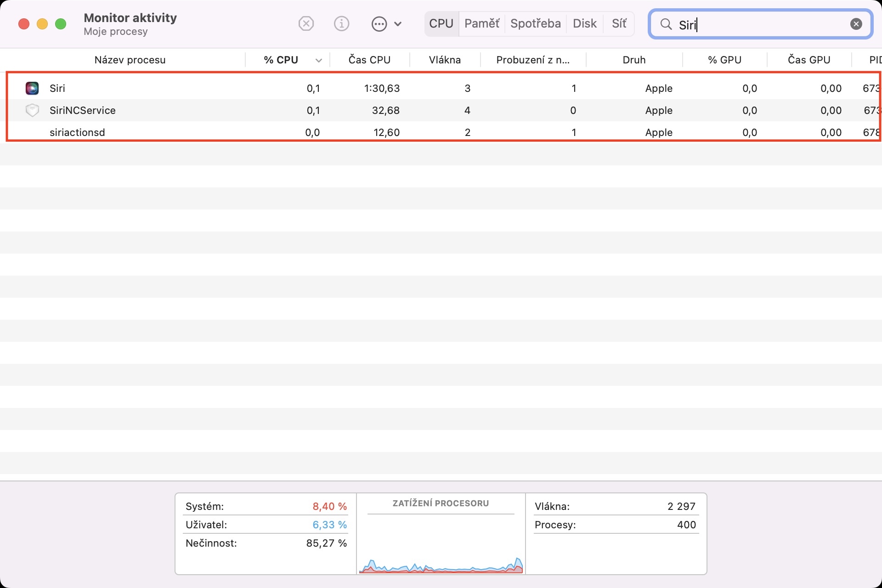
Task: Sort by Čas CPU column header
Action: pyautogui.click(x=369, y=60)
